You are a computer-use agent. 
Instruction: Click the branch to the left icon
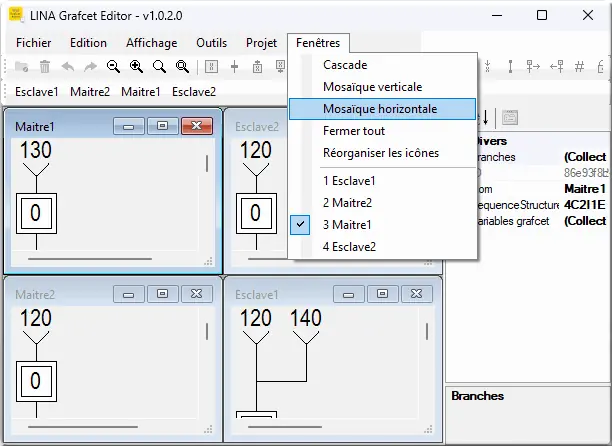[x=557, y=66]
